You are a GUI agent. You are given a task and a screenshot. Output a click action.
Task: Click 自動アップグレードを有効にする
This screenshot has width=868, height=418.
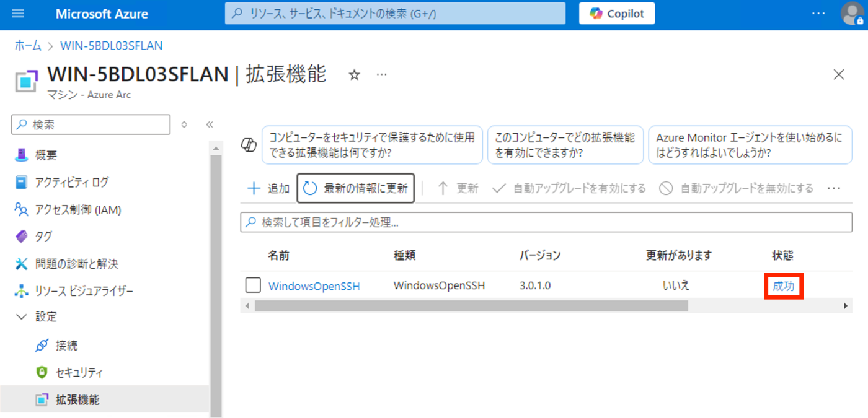[569, 188]
